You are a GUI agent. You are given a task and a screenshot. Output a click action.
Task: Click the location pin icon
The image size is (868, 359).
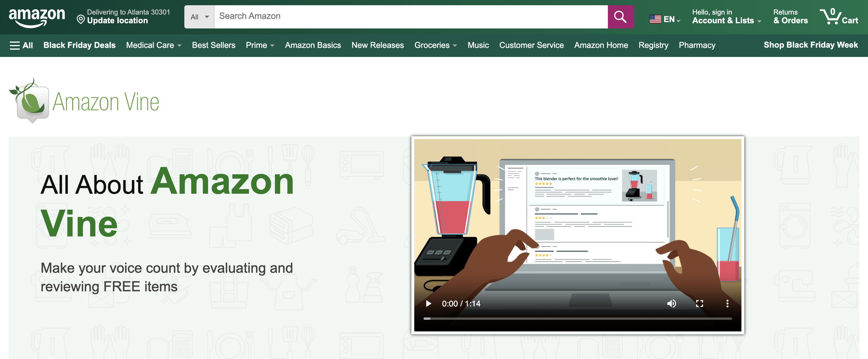(x=81, y=19)
